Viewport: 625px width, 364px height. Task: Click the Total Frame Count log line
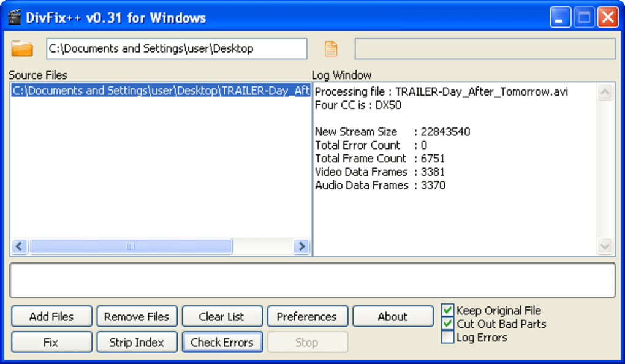click(379, 159)
